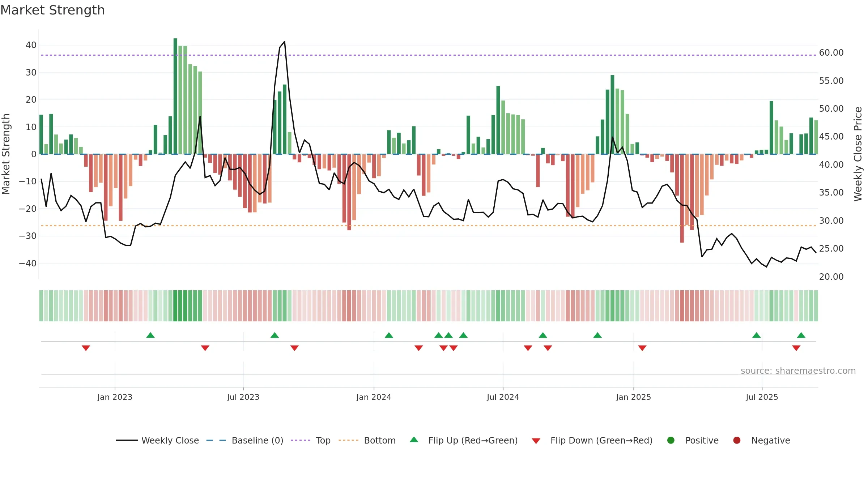Viewport: 868px width, 488px height.
Task: Click the Weekly Close legend entry
Action: tap(157, 440)
